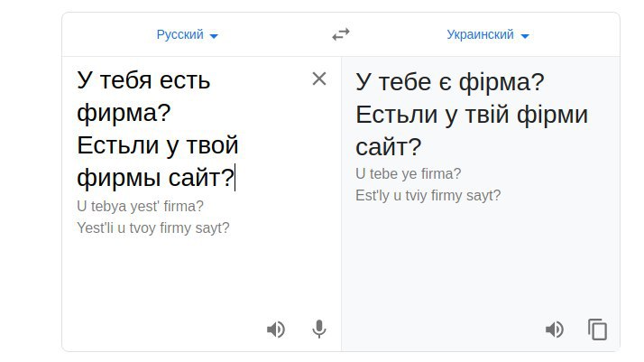Click the source line "Естьли у твой"
644x362 pixels.
[x=158, y=145]
